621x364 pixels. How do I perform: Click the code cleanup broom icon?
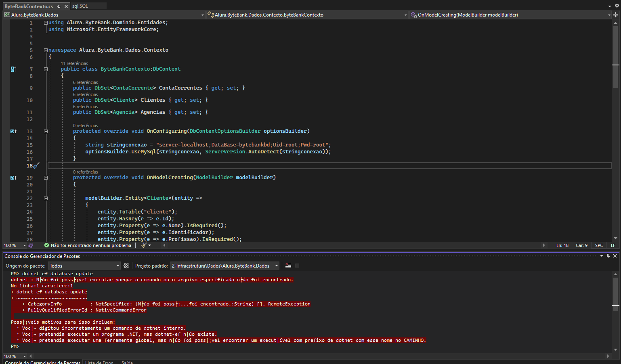click(144, 245)
